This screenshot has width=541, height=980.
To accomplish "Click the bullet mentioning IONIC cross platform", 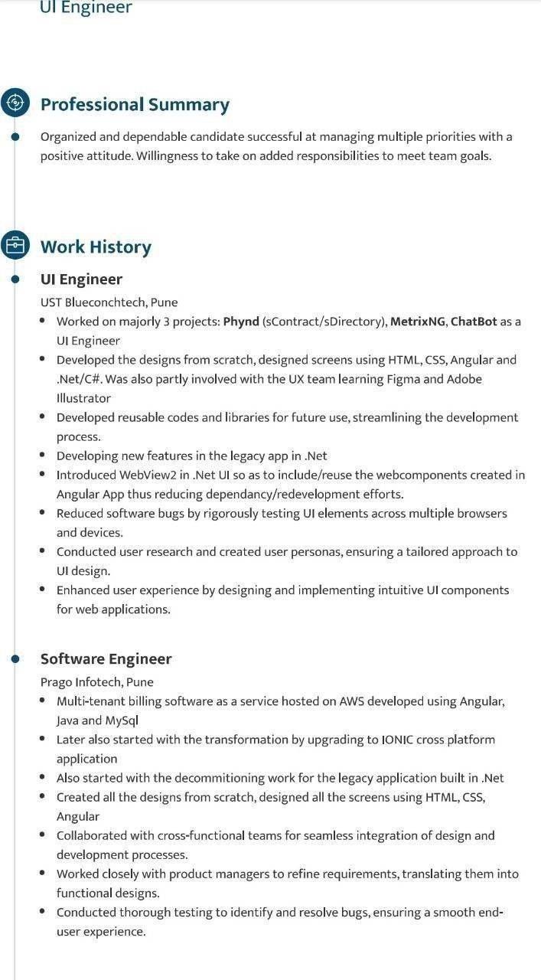I will (275, 749).
